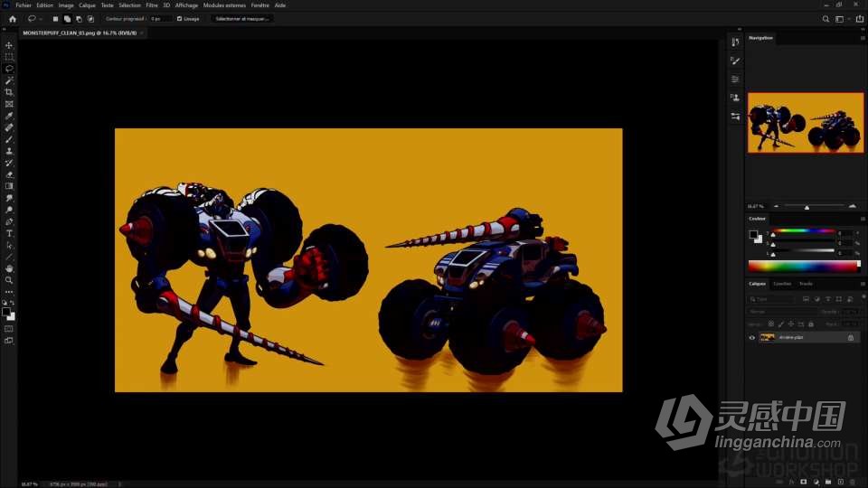Open the Navigation panel options menu
Viewport: 868px width, 488px height.
point(863,38)
